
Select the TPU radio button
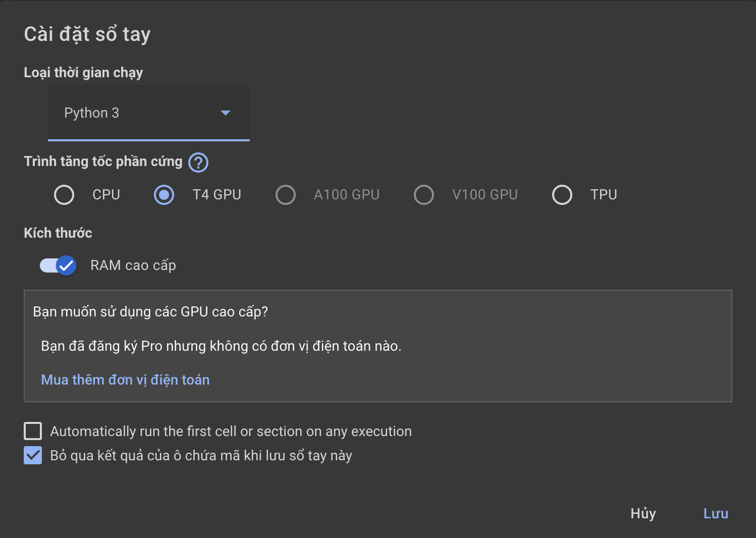(562, 195)
